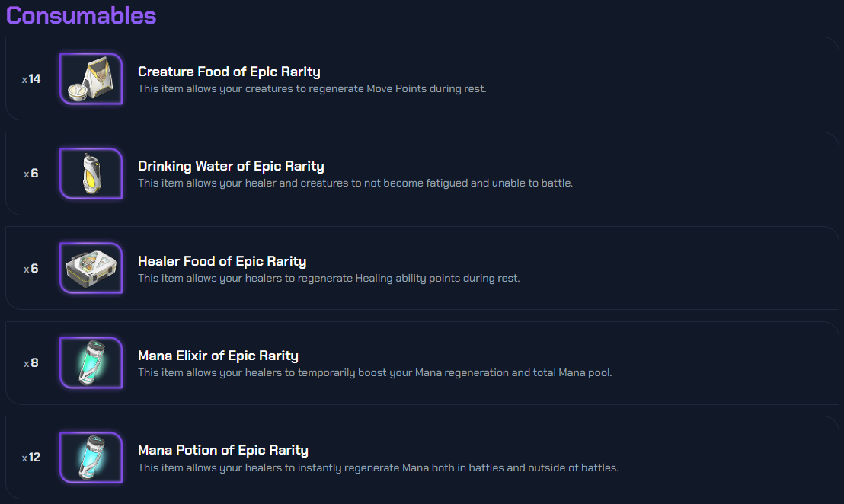Click the Creature Food Move Points description
844x504 pixels.
312,89
